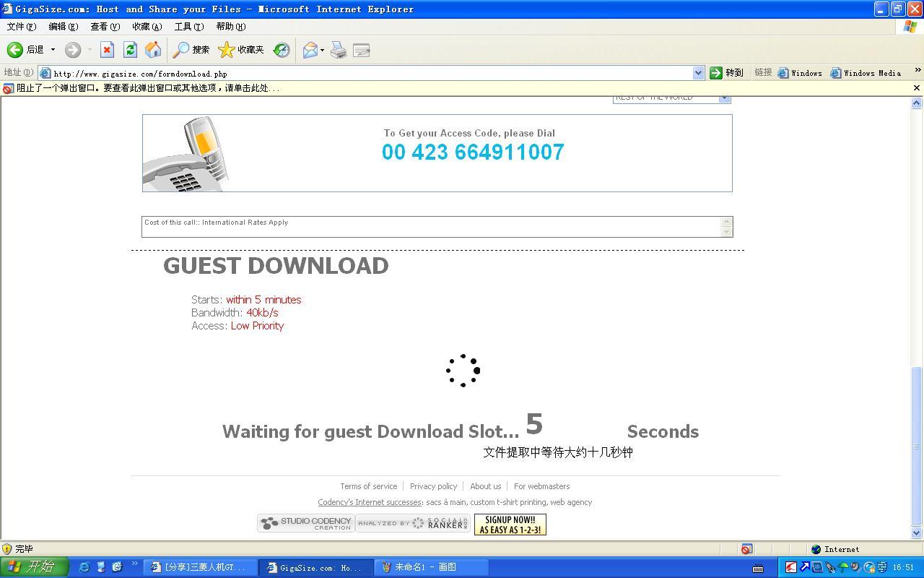Click the phone handset image

click(x=187, y=154)
